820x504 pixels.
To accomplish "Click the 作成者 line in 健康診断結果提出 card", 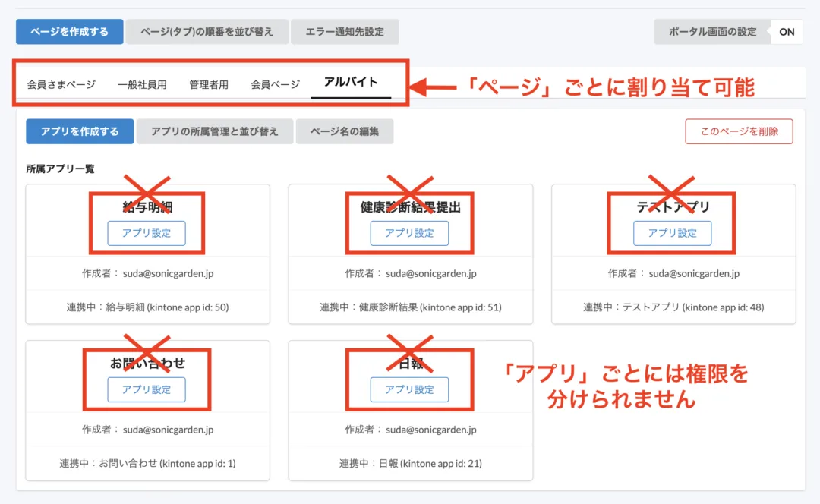I will click(411, 273).
